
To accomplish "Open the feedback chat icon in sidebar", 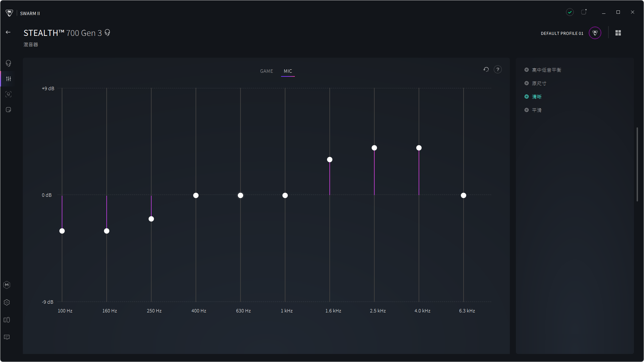I will [7, 337].
